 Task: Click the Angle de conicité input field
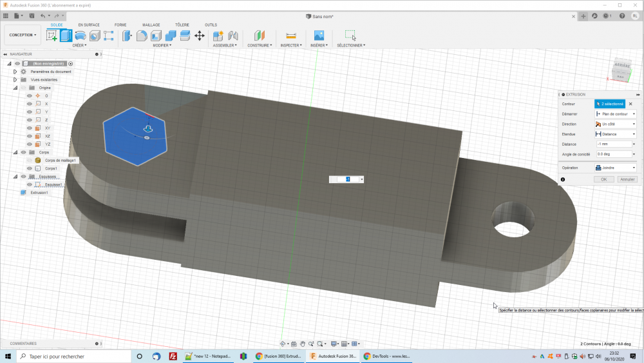[x=615, y=154]
